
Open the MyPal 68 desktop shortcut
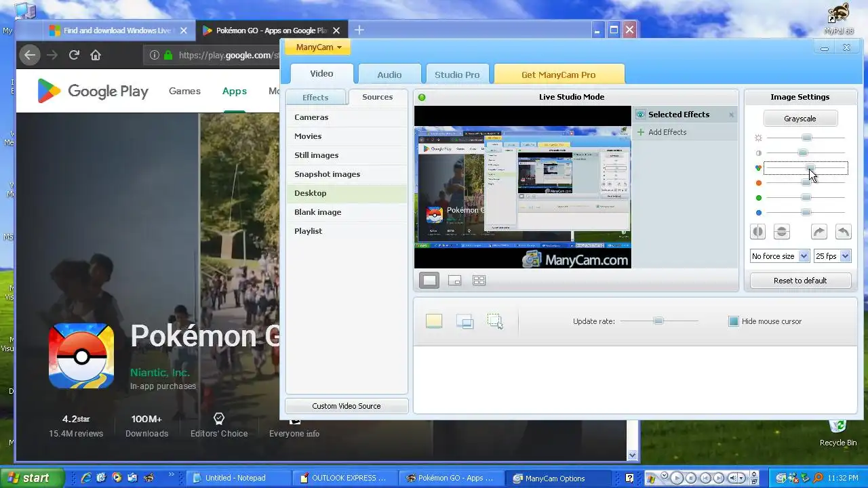839,19
